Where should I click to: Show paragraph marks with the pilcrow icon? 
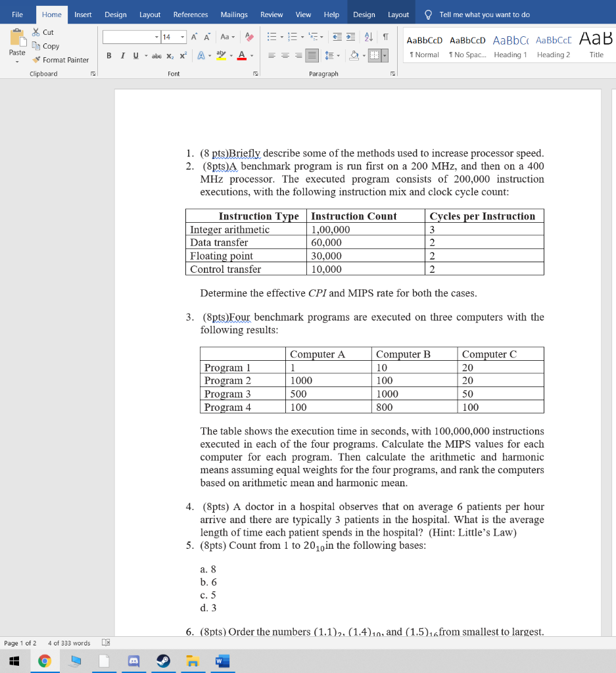point(385,36)
